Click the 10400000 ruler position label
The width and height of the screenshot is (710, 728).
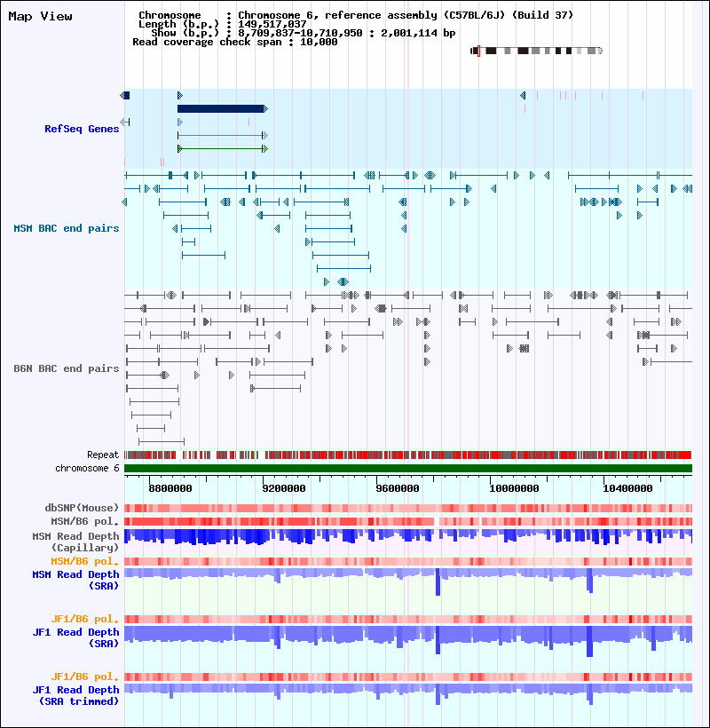[x=627, y=488]
